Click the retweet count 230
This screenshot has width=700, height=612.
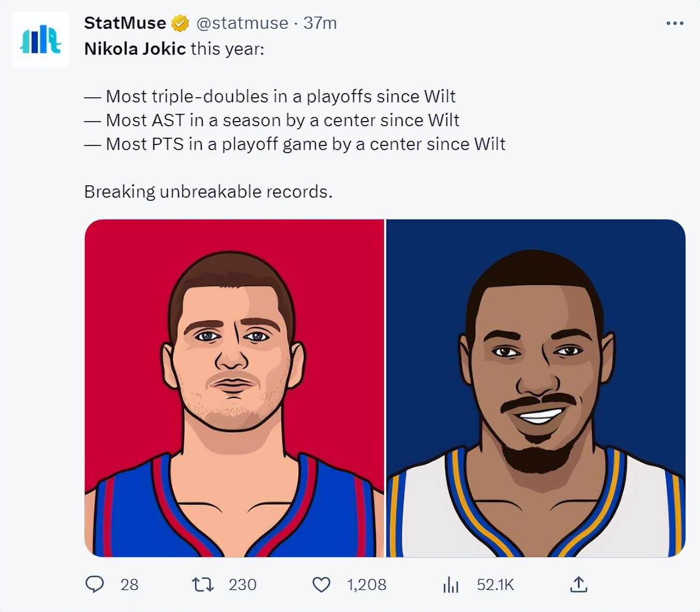242,585
